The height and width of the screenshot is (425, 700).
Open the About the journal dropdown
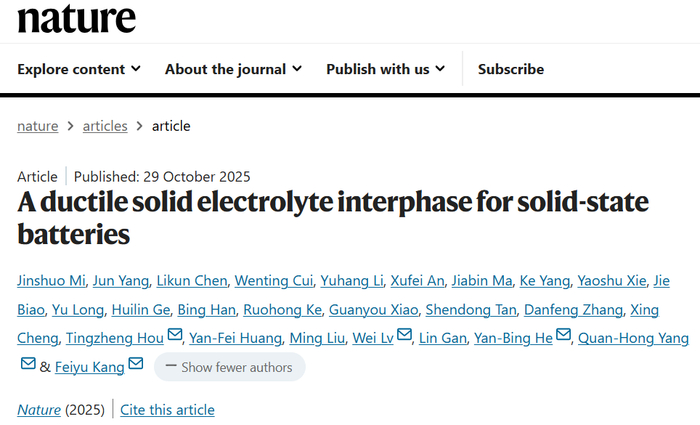233,69
